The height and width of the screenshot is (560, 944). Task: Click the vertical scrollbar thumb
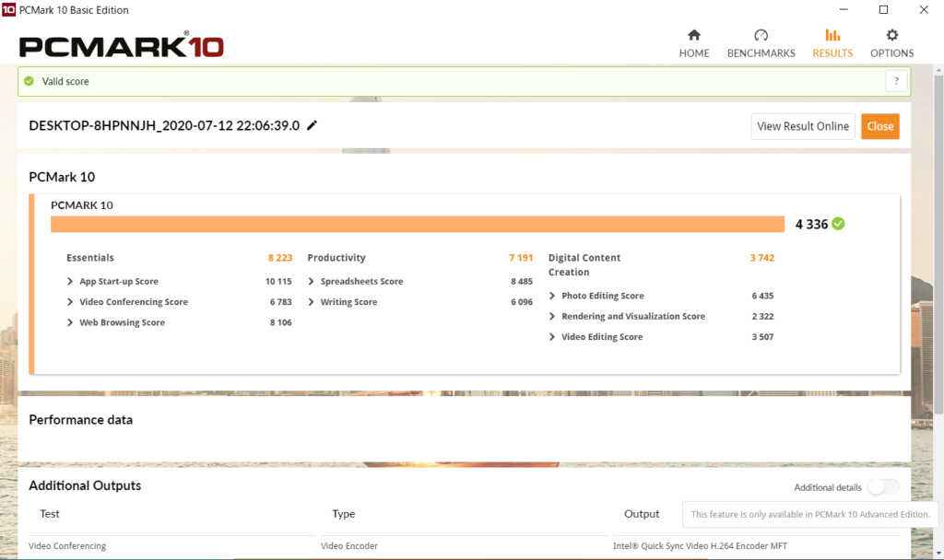(x=938, y=243)
